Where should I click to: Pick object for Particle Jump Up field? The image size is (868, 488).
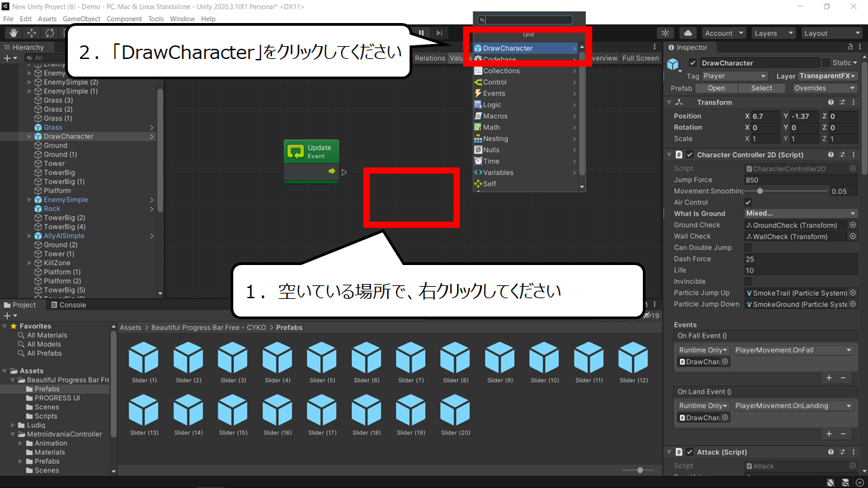coord(852,293)
